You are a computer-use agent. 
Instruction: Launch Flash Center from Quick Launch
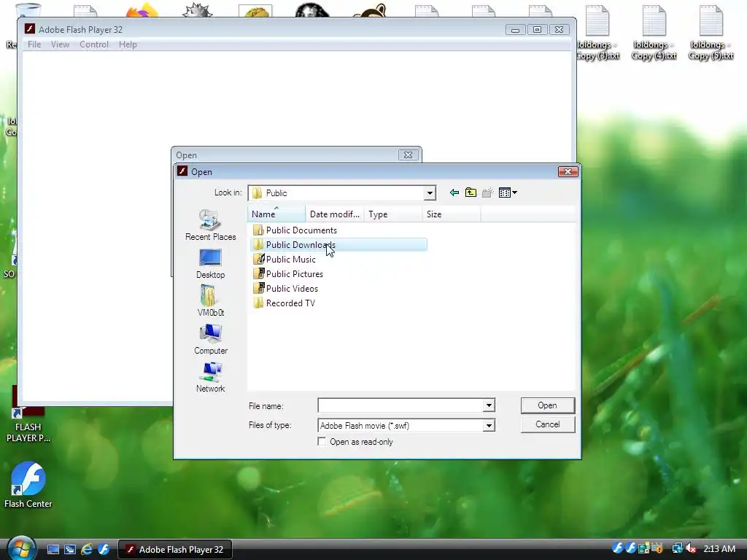104,550
